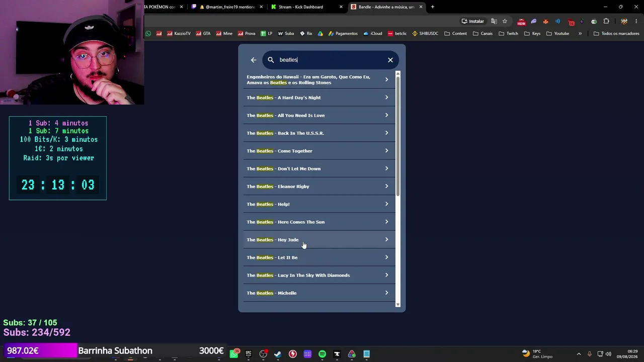
Task: Open chevron on Hey Jude row
Action: [386, 240]
